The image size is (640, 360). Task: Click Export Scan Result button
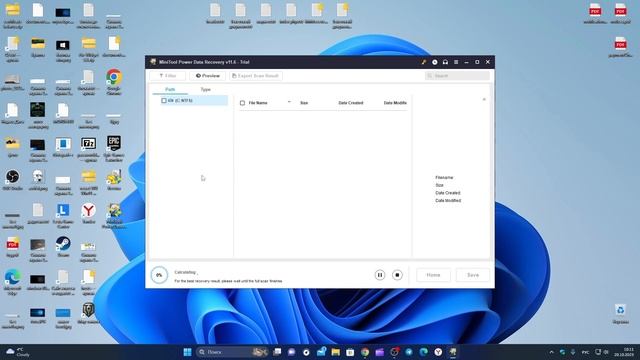click(x=256, y=76)
